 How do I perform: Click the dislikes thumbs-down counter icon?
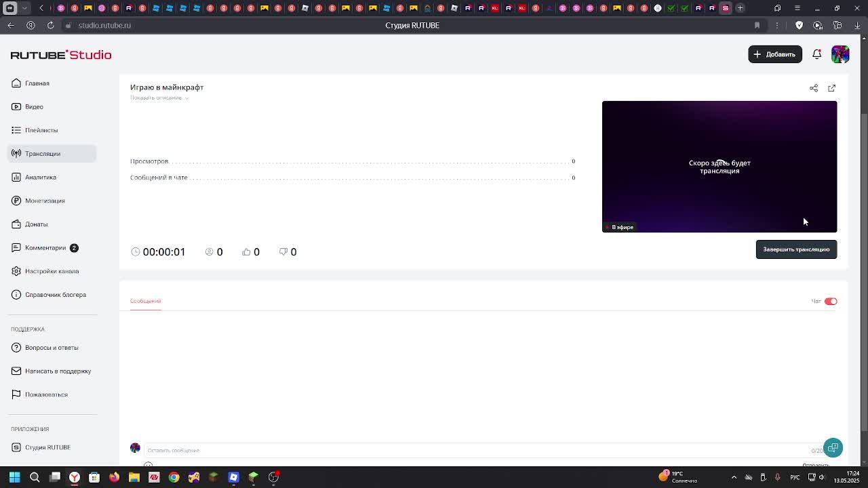click(x=283, y=252)
